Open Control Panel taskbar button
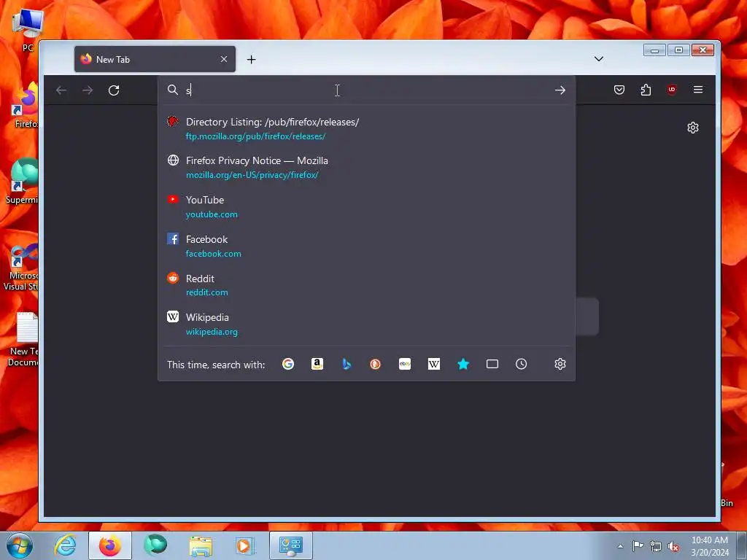This screenshot has width=747, height=560. point(290,545)
